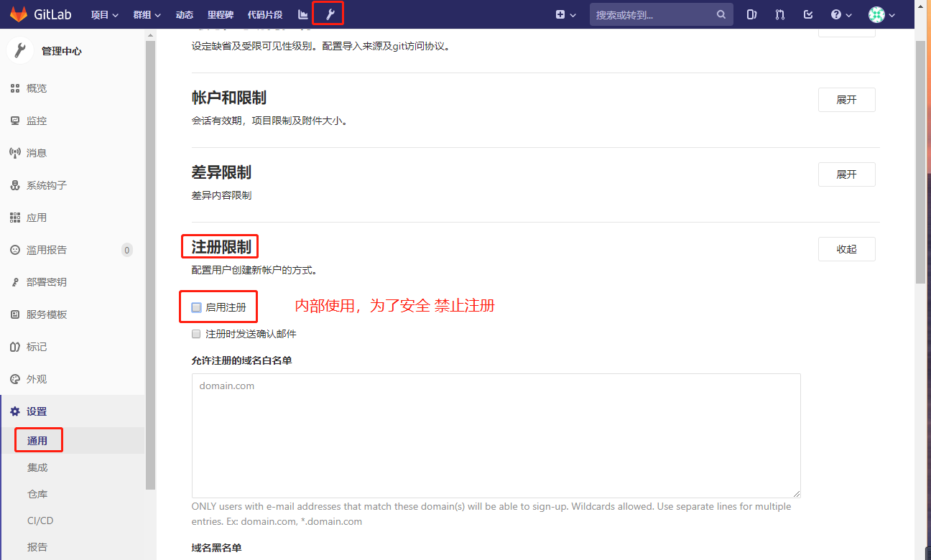The image size is (931, 560).
Task: Select 仓库 under settings
Action: click(37, 494)
